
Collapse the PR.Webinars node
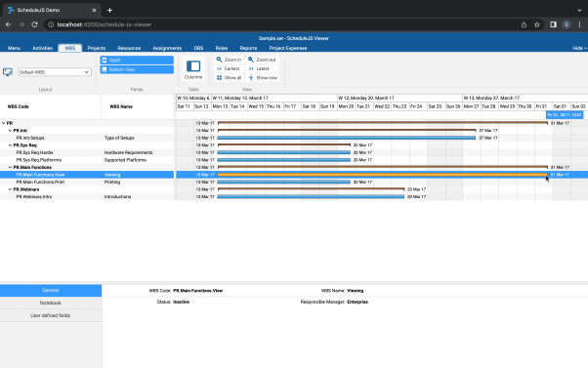pos(10,189)
